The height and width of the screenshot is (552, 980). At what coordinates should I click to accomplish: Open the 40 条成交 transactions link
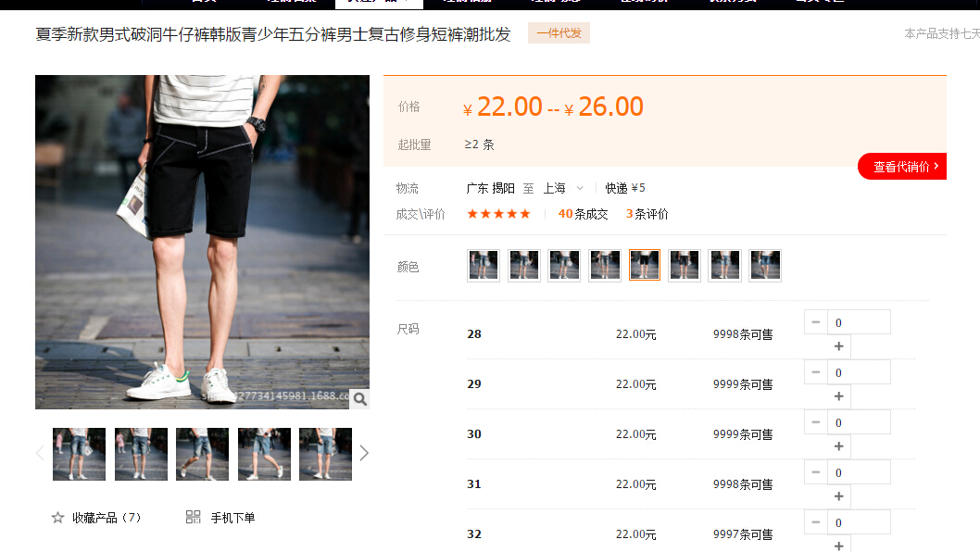coord(583,214)
